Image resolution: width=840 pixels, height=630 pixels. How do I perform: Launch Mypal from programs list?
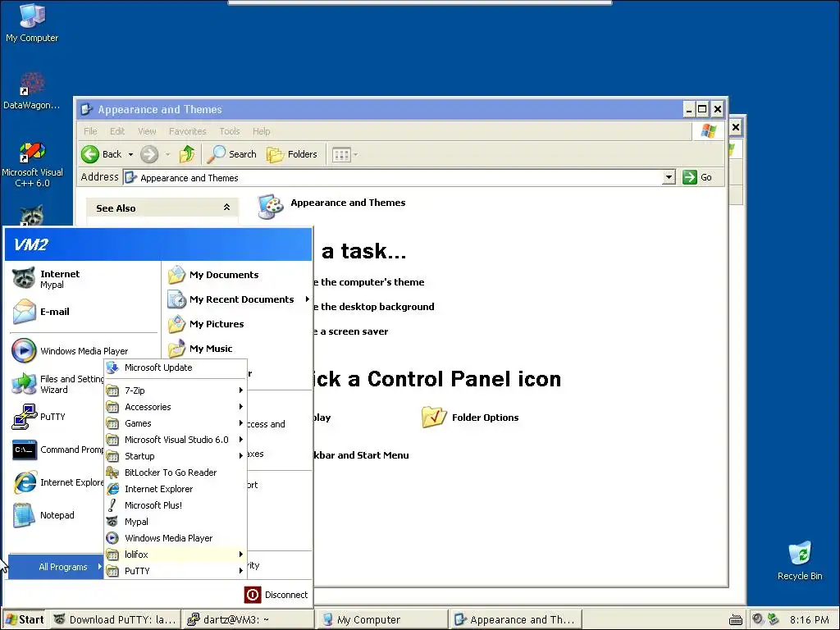click(176, 522)
